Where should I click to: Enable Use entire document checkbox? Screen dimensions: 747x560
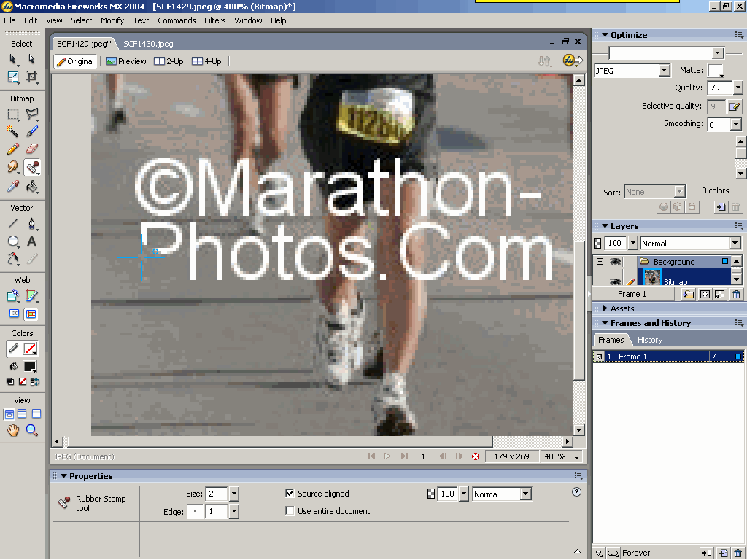tap(290, 511)
